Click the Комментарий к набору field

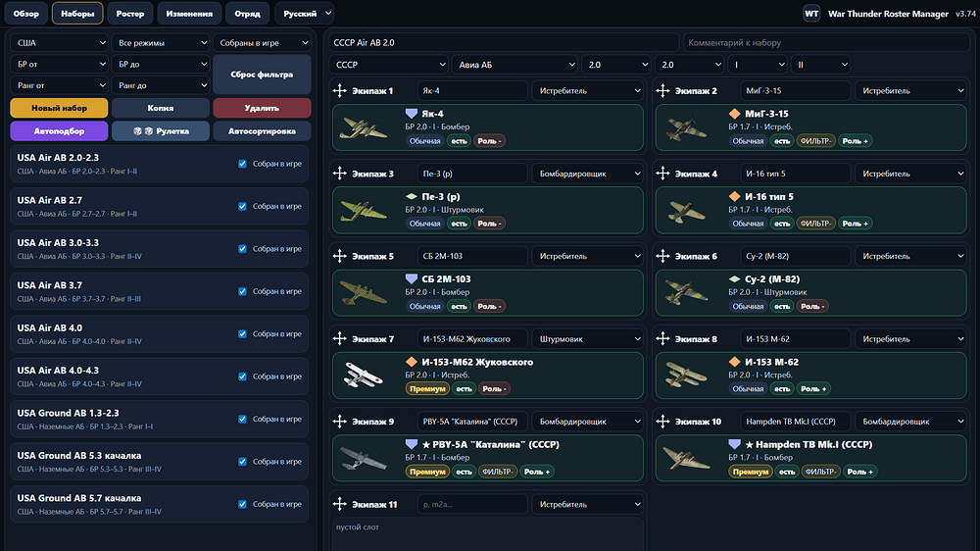coord(826,42)
